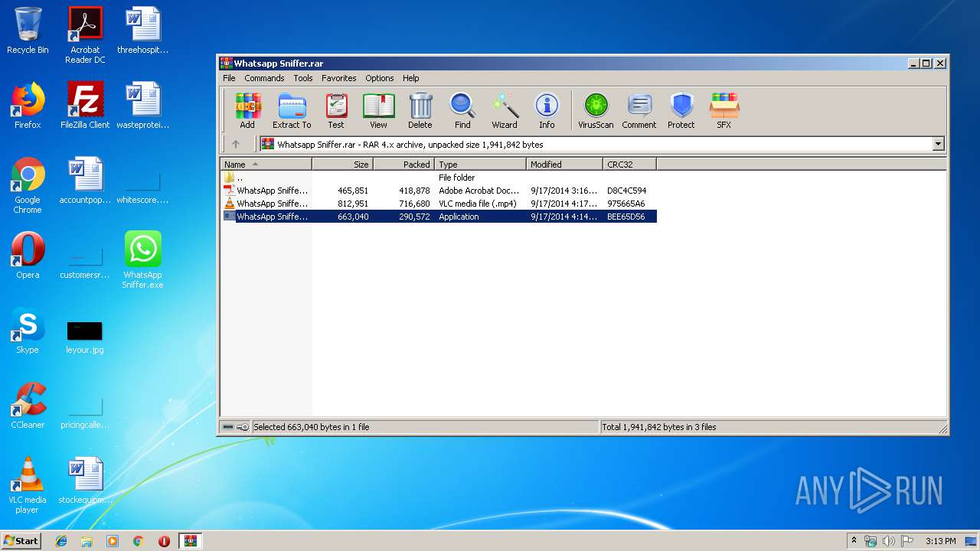Select the accountpop Word document icon

click(85, 181)
